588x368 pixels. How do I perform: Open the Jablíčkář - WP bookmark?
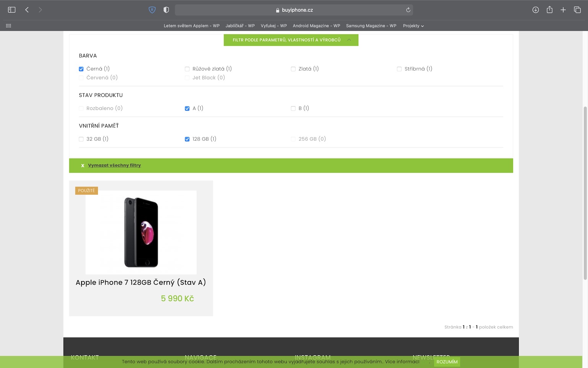pos(240,26)
